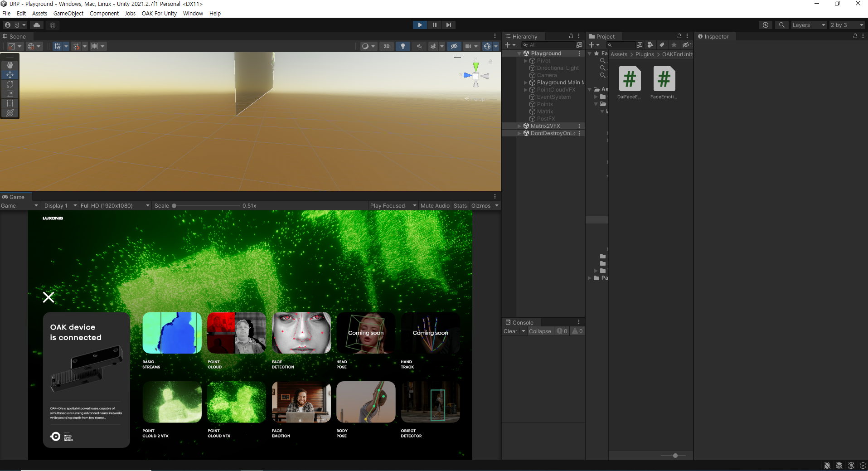The image size is (868, 471).
Task: Open the Undo History icon
Action: coord(766,25)
